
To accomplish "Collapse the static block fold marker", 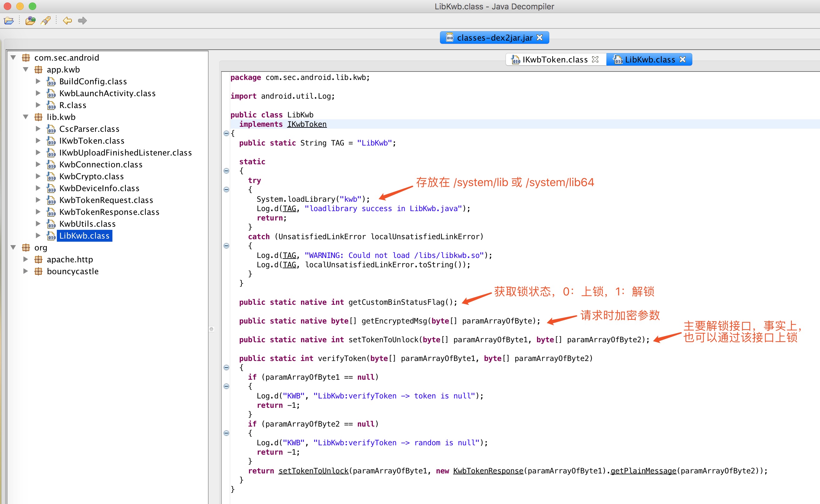I will click(x=226, y=171).
